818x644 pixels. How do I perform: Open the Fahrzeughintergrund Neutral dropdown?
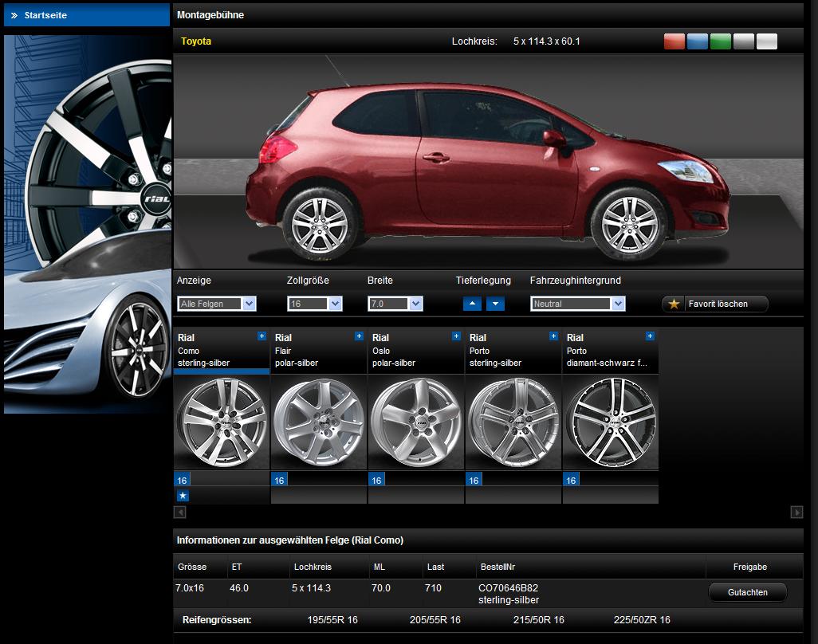578,304
